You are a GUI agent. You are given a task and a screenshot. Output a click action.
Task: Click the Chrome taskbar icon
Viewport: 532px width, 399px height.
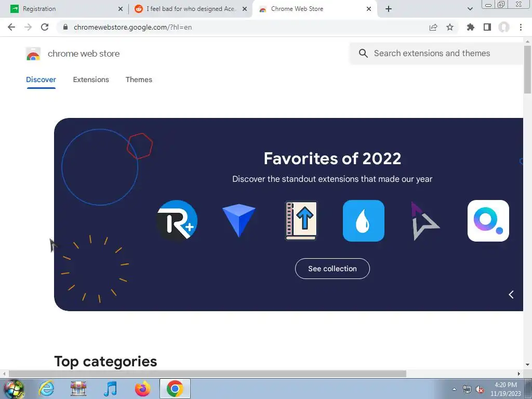tap(175, 389)
